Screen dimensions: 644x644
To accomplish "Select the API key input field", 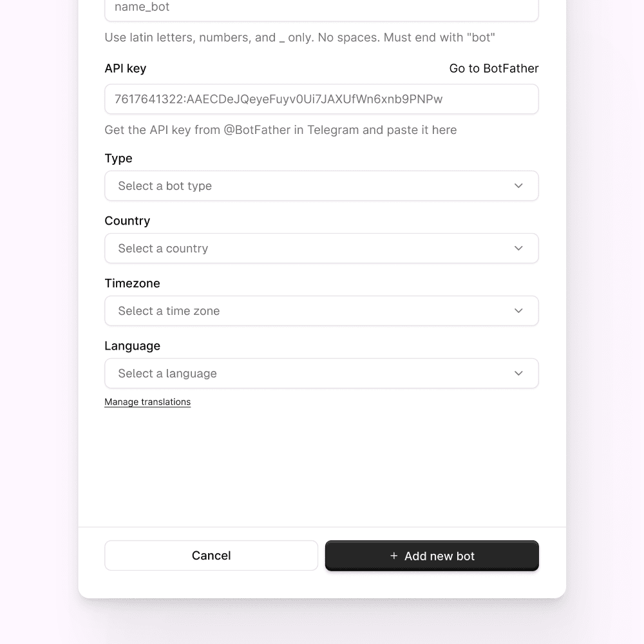I will pyautogui.click(x=321, y=99).
